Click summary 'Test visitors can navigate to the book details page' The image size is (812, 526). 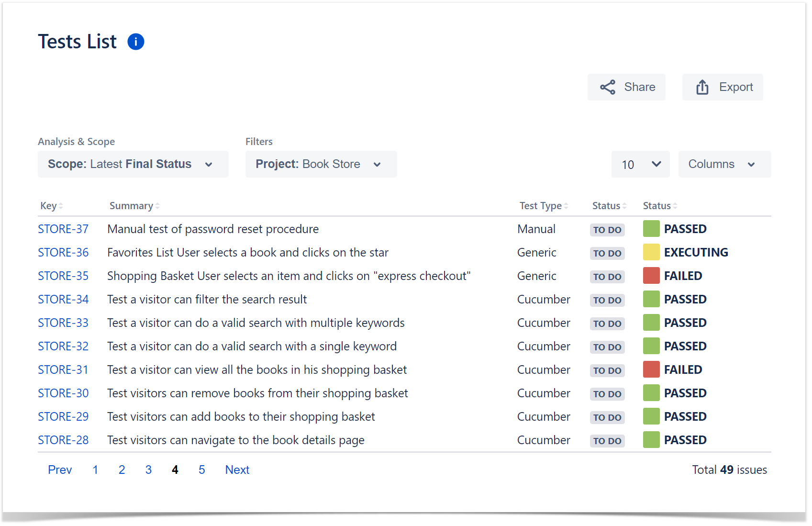[x=236, y=440]
